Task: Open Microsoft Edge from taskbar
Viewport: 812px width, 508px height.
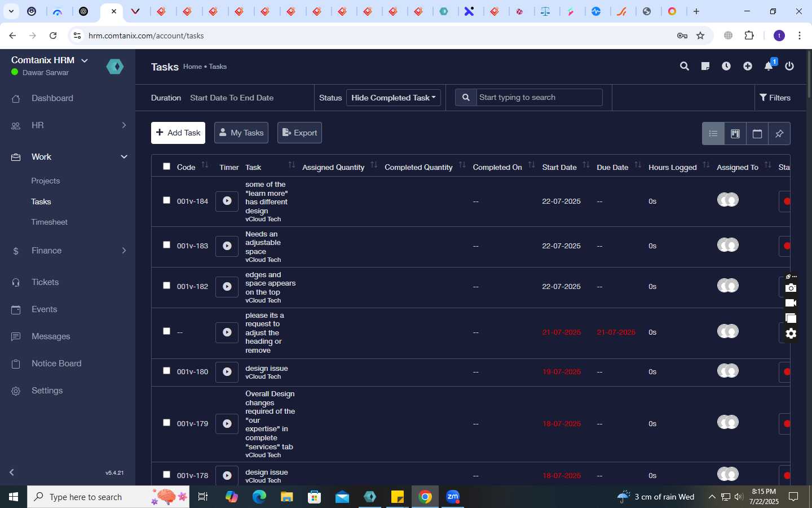Action: point(259,497)
